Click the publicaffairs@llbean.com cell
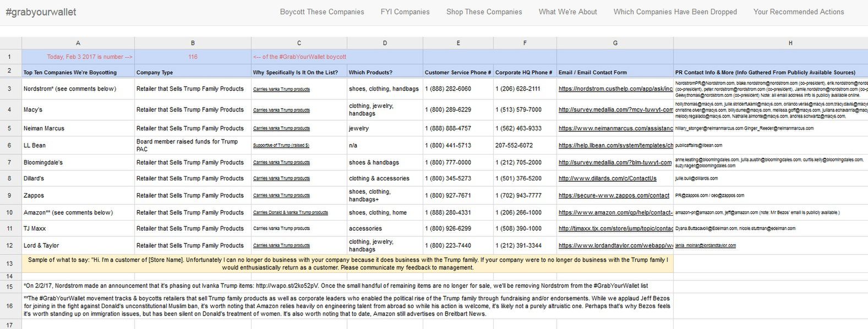The height and width of the screenshot is (329, 868). [x=771, y=145]
